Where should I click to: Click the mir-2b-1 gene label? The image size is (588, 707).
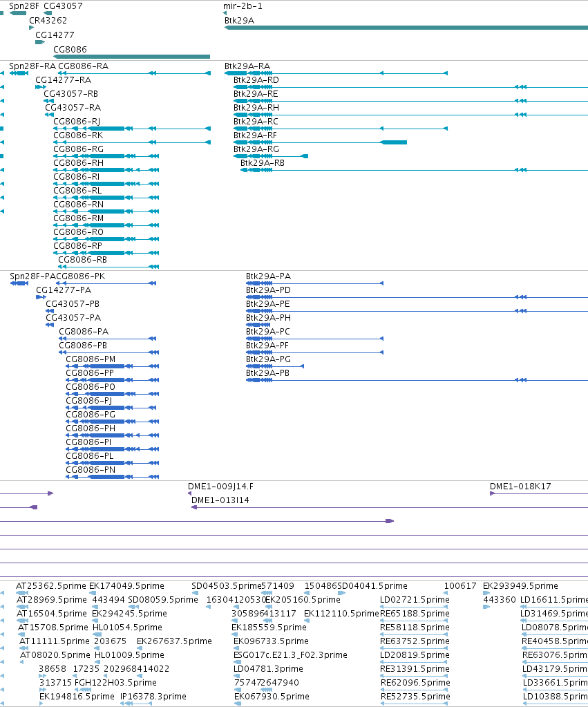243,6
